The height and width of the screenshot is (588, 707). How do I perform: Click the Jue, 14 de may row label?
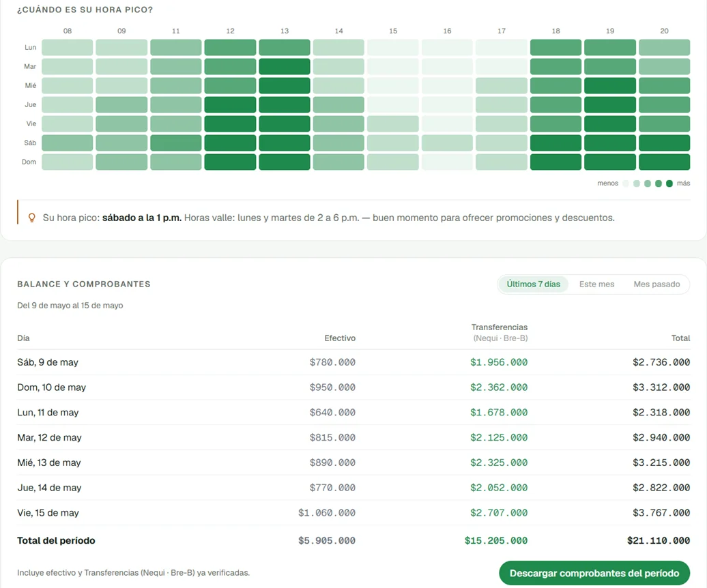click(49, 488)
